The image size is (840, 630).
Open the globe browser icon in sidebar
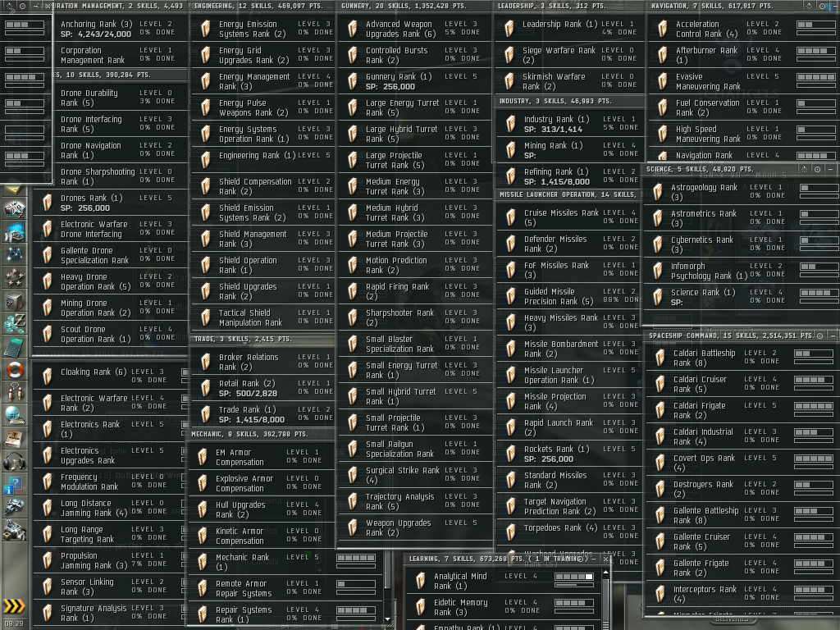(15, 416)
